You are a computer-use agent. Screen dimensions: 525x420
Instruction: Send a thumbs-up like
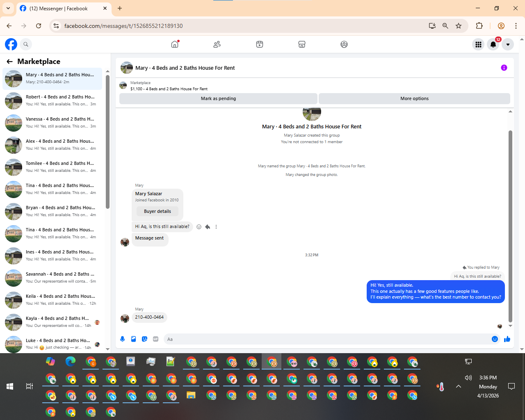(x=507, y=339)
